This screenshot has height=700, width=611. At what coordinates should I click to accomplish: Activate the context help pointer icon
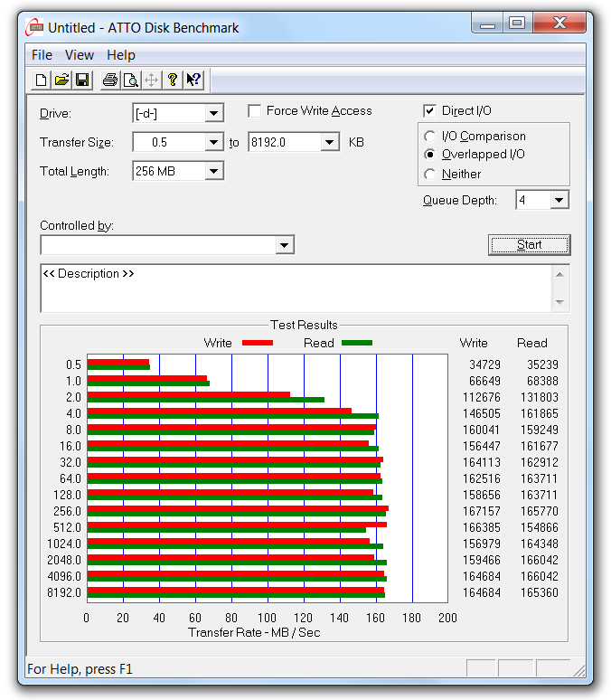pos(193,80)
